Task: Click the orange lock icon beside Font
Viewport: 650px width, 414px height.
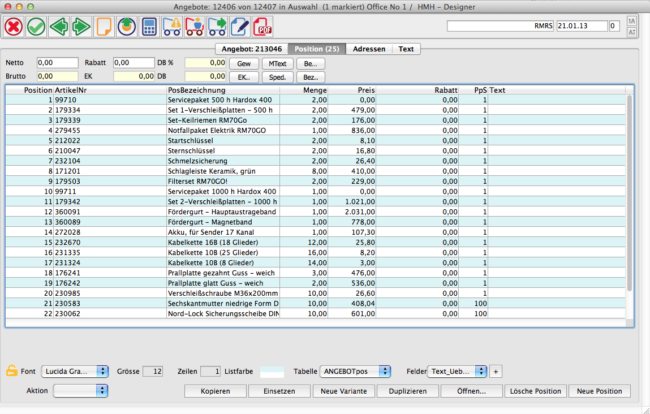Action: tap(12, 371)
